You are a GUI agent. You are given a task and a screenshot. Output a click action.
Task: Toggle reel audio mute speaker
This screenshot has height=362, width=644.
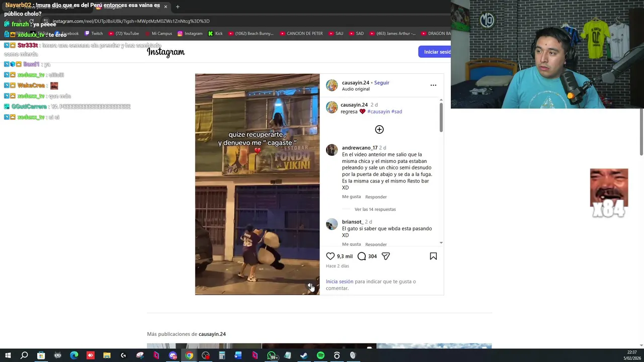(x=310, y=286)
